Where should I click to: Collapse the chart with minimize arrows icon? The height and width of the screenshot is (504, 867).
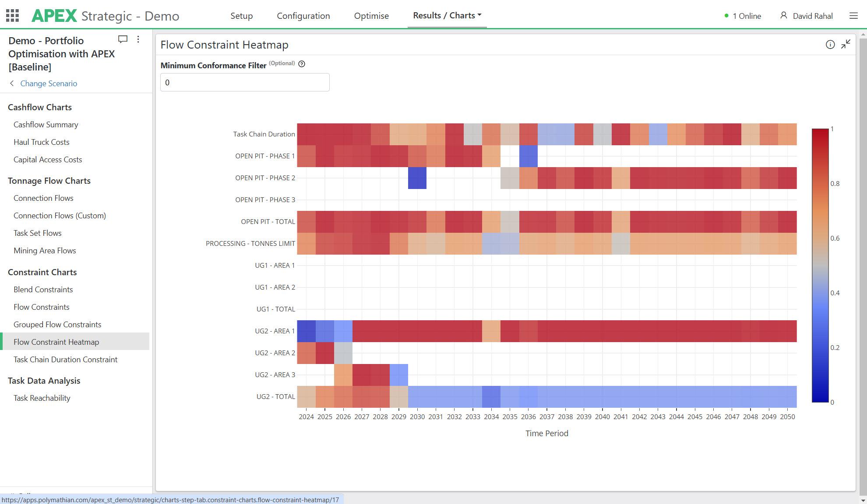846,44
